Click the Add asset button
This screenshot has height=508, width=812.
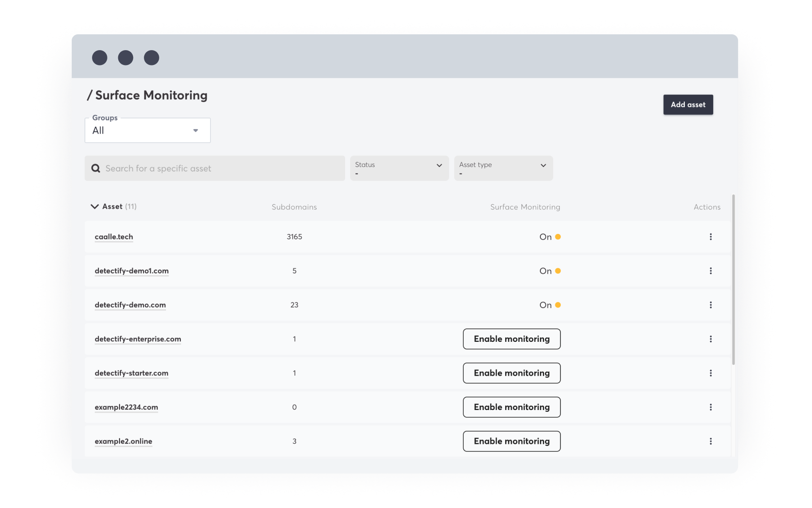(688, 105)
